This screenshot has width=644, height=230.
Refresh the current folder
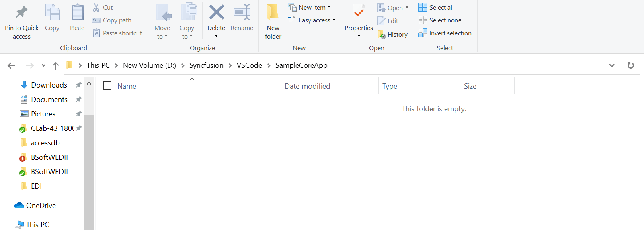point(630,65)
